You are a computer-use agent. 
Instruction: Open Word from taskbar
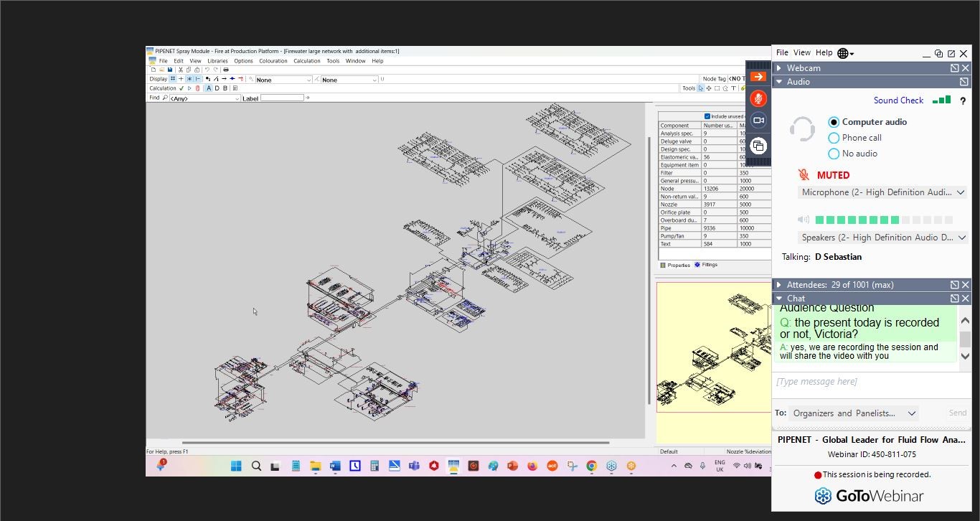[335, 466]
